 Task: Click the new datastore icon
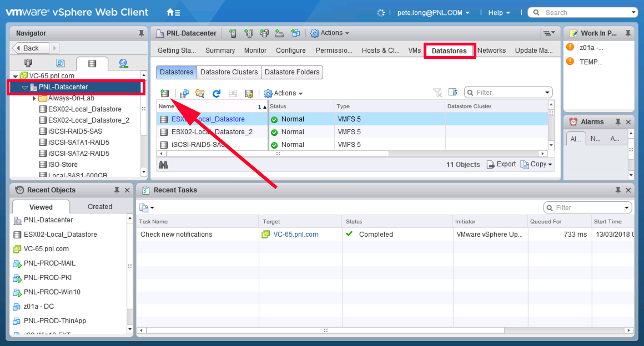[165, 93]
